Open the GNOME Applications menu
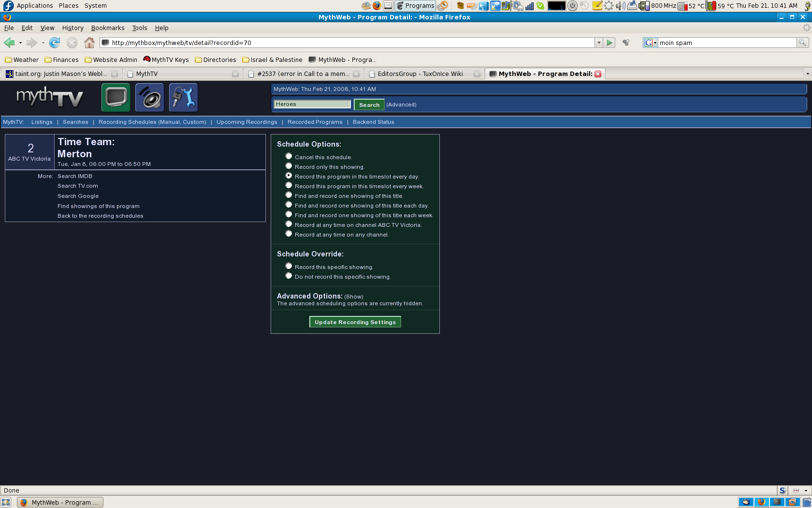Viewport: 812px width, 508px height. coord(34,6)
